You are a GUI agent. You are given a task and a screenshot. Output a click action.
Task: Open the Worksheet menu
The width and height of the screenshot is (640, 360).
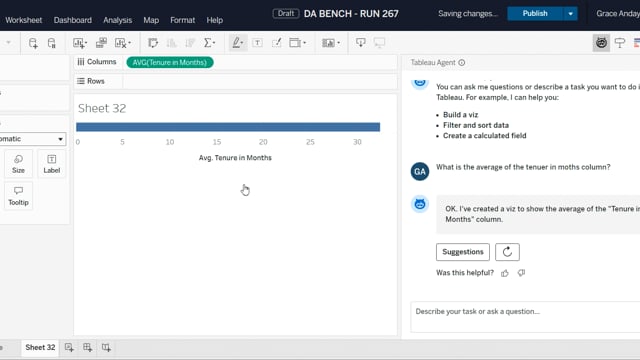[x=23, y=20]
